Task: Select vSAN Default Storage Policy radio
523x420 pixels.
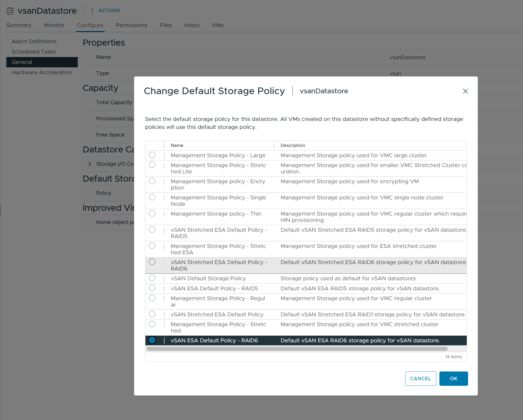Action: point(152,278)
